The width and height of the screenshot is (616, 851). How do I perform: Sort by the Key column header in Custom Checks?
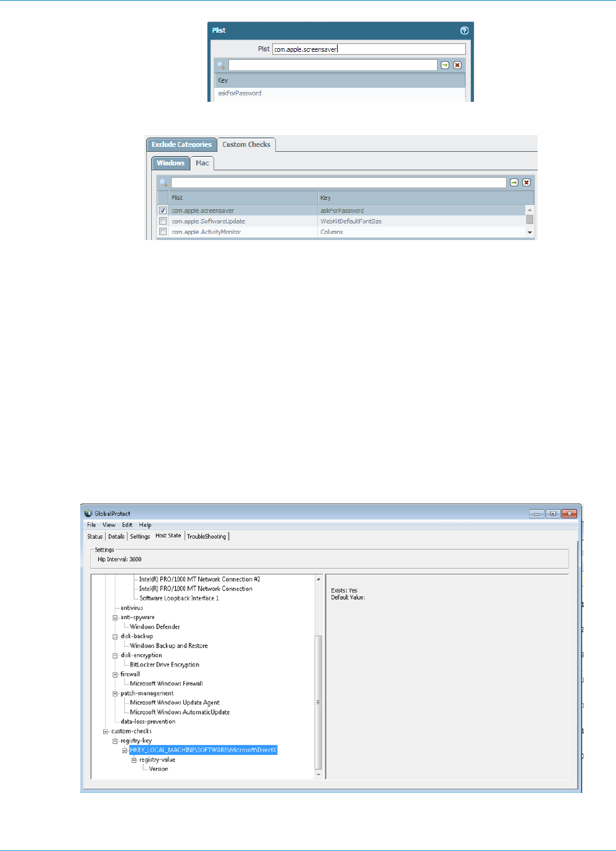[425, 197]
